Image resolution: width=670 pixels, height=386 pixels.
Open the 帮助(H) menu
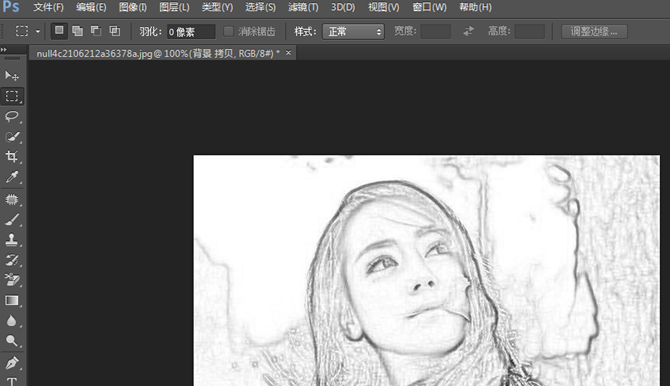[475, 7]
